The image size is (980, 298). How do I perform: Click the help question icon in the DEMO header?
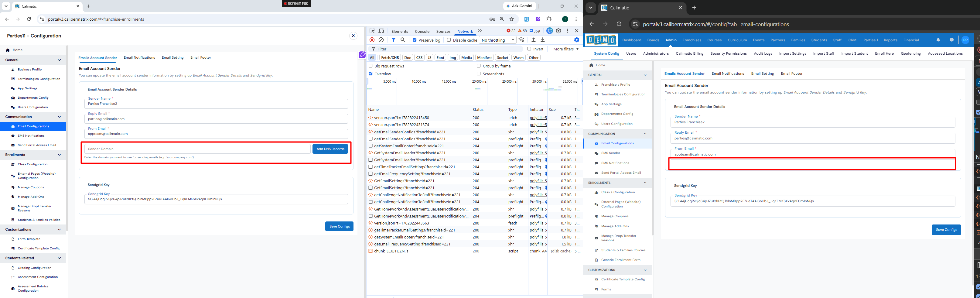click(952, 40)
